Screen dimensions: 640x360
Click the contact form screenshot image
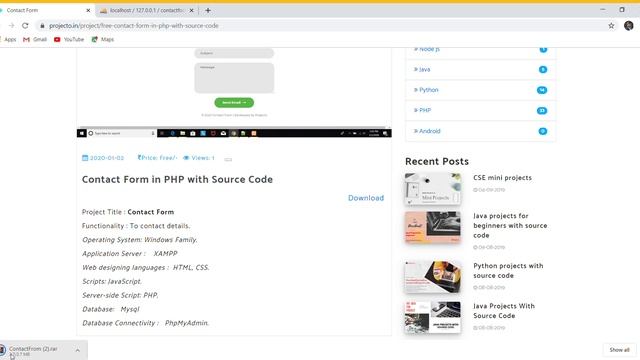click(x=234, y=92)
